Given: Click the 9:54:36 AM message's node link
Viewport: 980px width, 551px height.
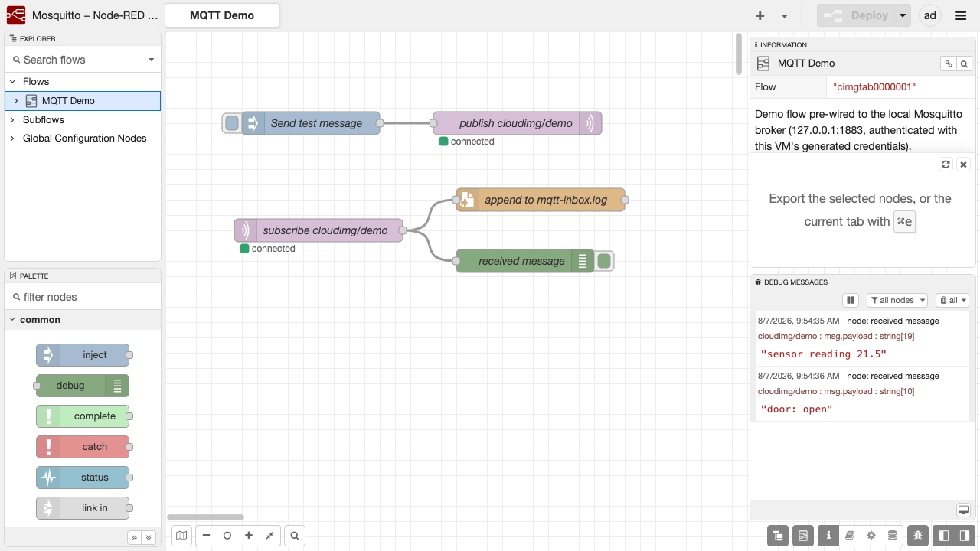Looking at the screenshot, I should click(x=893, y=376).
